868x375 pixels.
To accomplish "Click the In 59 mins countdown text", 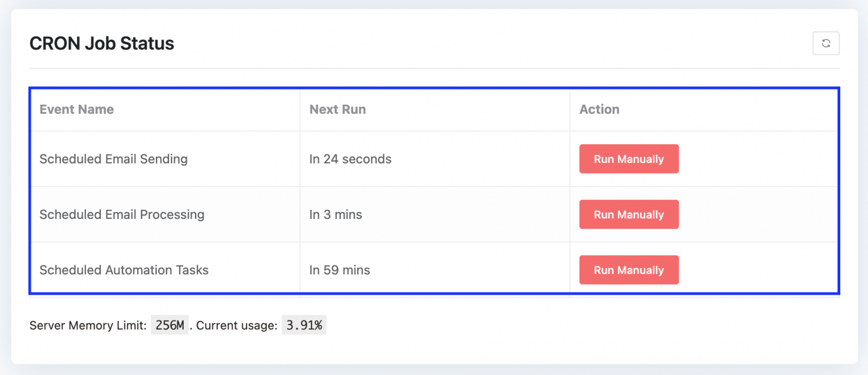I will 339,270.
